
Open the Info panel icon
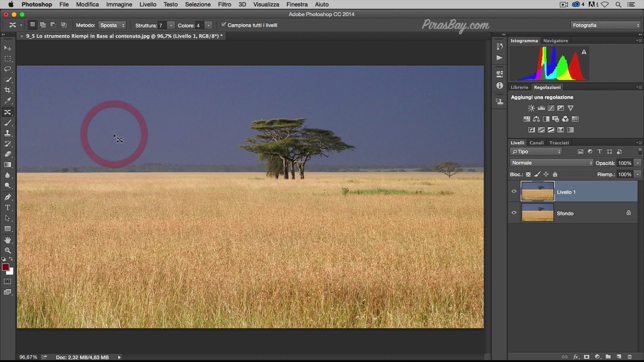(499, 86)
